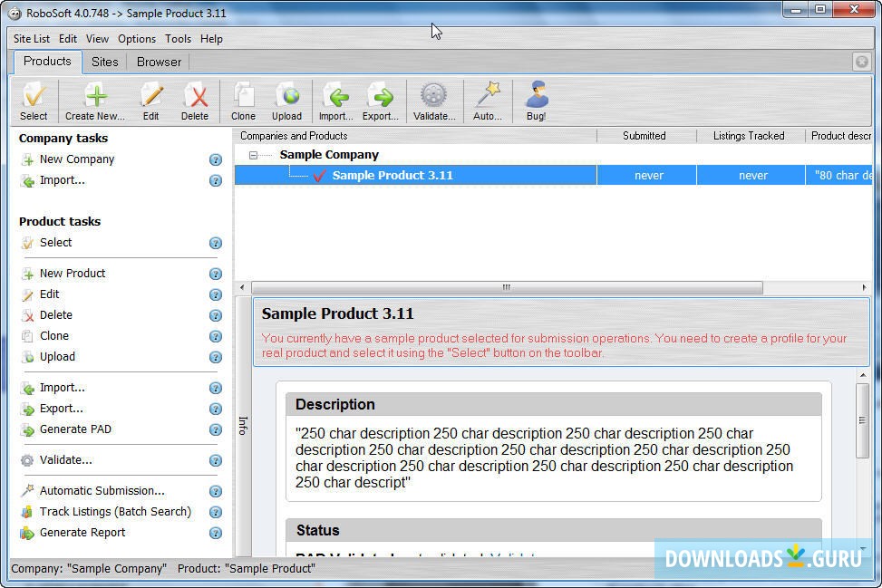Click Clone in the task list
The image size is (882, 588).
coord(54,336)
